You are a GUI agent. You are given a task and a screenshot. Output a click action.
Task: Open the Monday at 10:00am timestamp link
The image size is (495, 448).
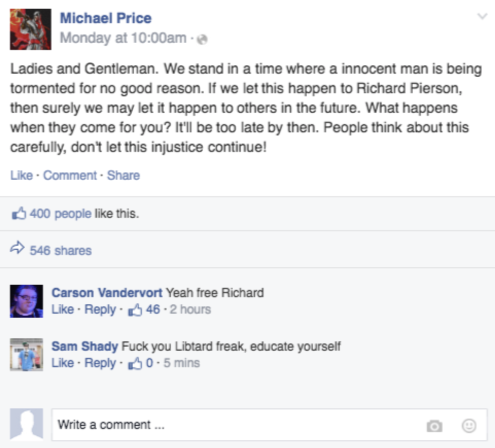pos(123,38)
